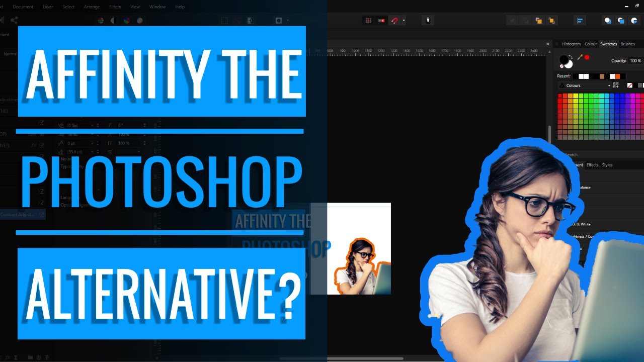
Task: Select the black primary colour circle
Action: [564, 59]
